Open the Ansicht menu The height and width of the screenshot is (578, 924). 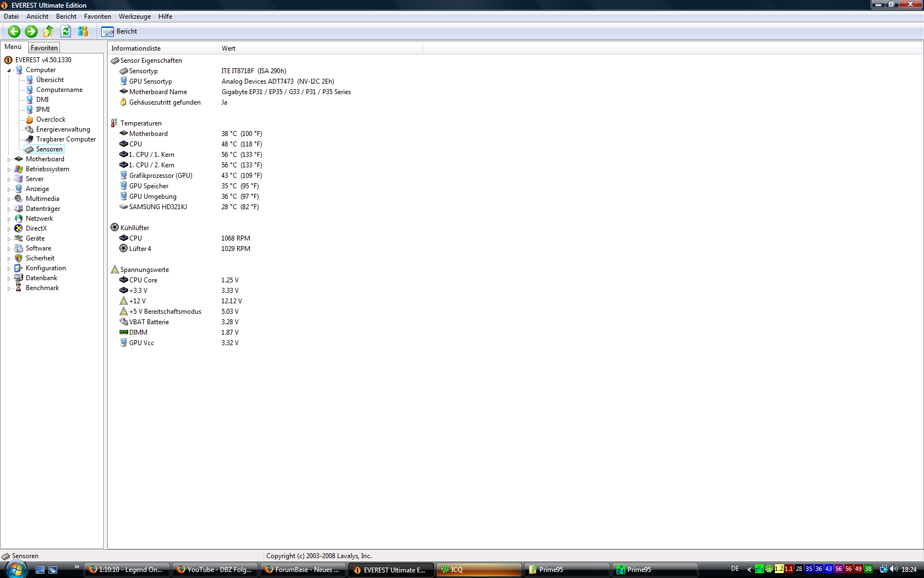37,17
